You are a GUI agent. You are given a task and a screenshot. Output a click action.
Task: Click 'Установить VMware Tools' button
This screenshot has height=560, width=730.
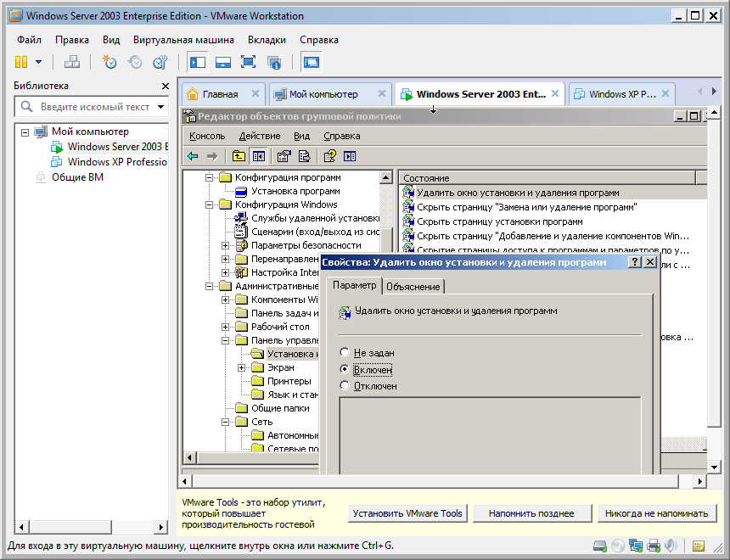pyautogui.click(x=407, y=513)
